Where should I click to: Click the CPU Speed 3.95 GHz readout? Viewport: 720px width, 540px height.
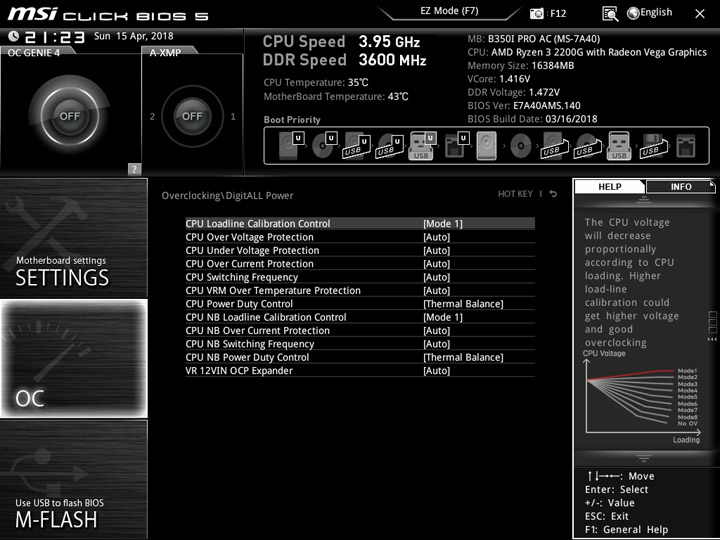341,42
